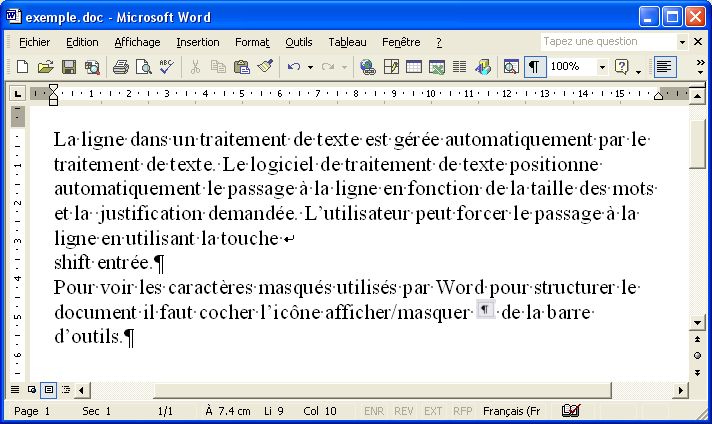Open dropdown of Tapez une question box

pyautogui.click(x=682, y=42)
